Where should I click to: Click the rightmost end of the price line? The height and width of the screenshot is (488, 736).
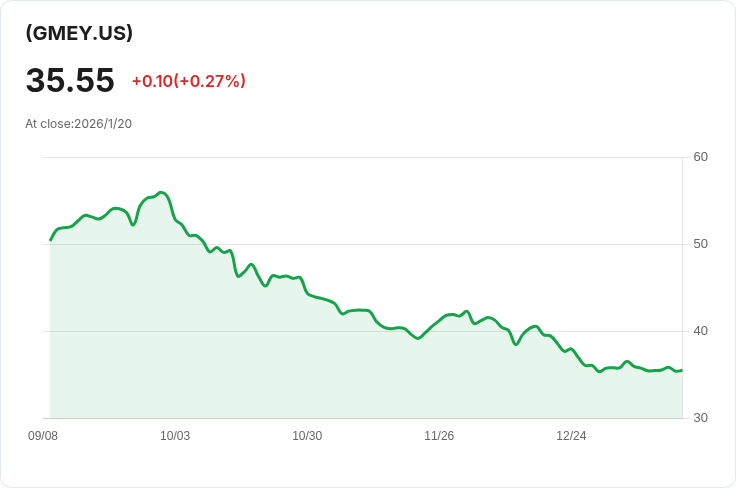(681, 371)
